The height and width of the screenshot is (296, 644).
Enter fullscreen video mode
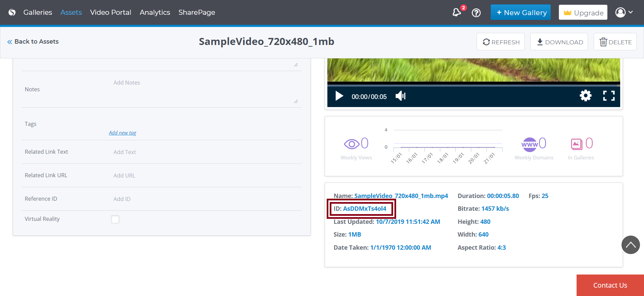(x=609, y=96)
